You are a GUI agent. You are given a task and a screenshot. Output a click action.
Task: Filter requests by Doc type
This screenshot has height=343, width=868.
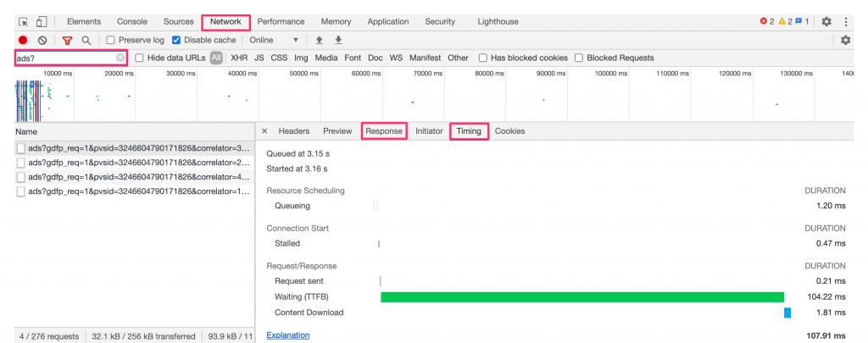(x=376, y=58)
